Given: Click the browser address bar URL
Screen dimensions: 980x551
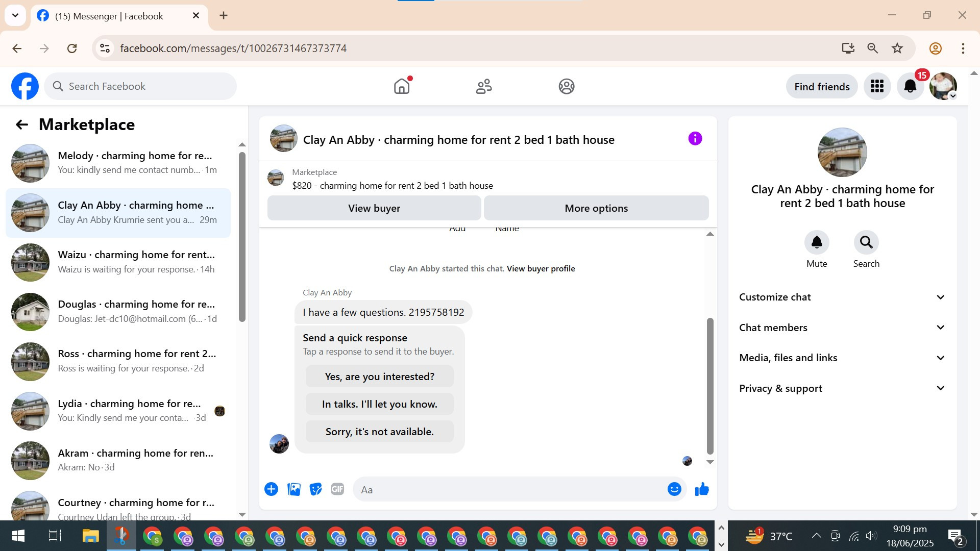Looking at the screenshot, I should 233,48.
